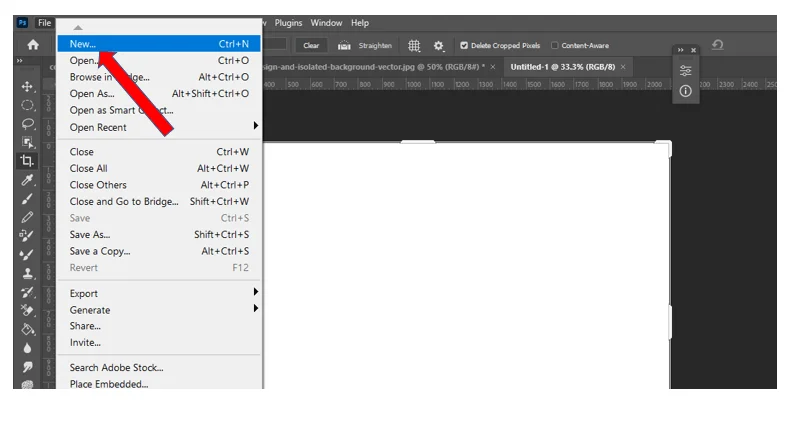
Task: Select the Eyedropper tool
Action: click(27, 180)
